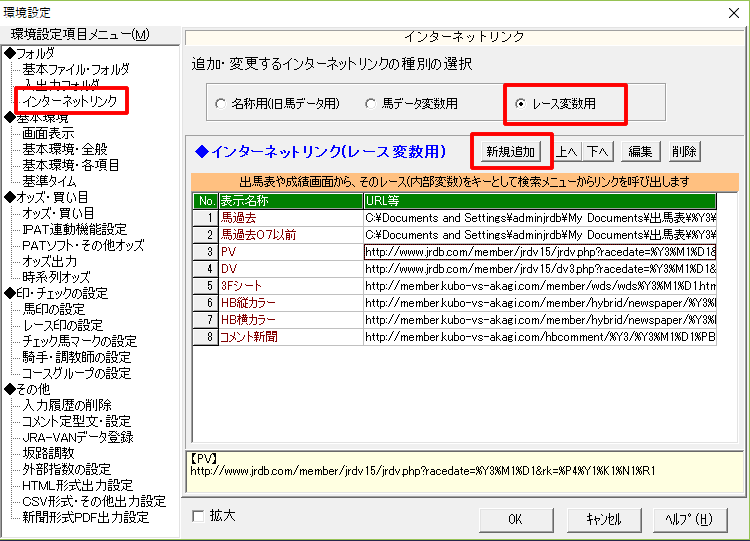Move entry down with 下へ button
750x541 pixels.
point(598,152)
